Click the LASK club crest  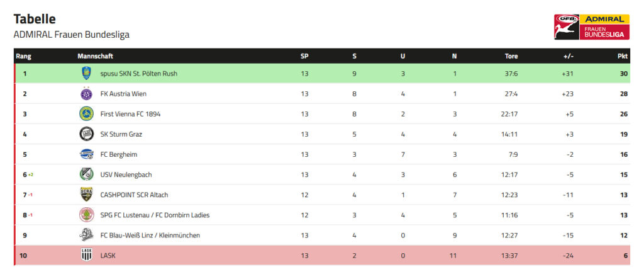(x=86, y=255)
